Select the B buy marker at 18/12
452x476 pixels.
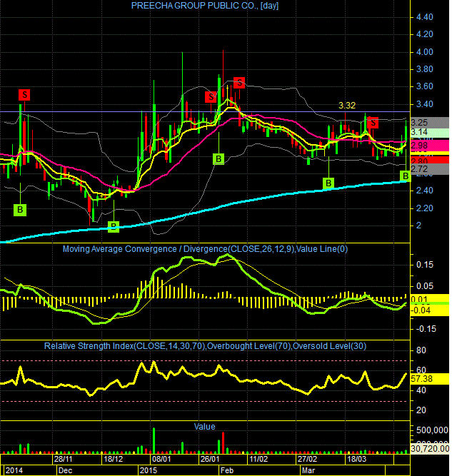[114, 226]
